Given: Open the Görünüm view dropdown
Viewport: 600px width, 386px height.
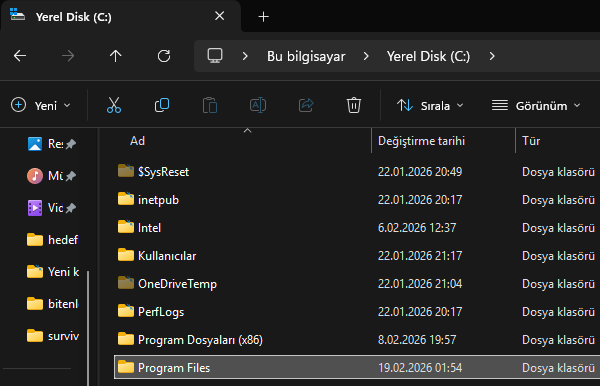Looking at the screenshot, I should click(x=536, y=105).
